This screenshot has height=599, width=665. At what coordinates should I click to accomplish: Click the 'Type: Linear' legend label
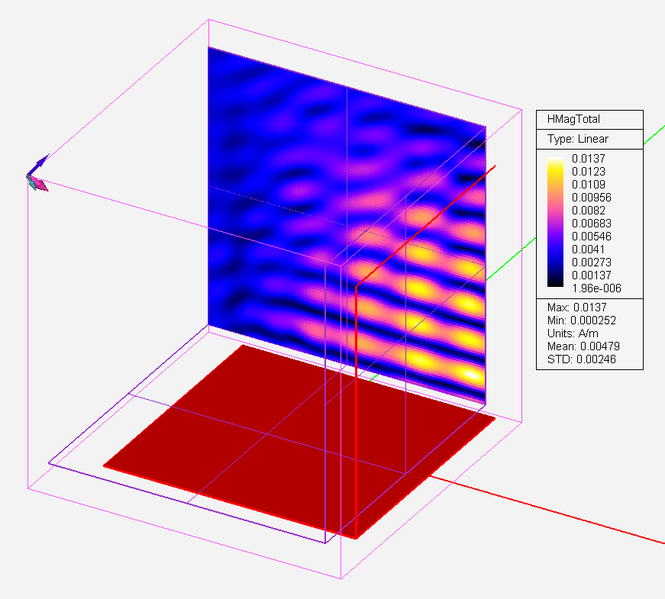pyautogui.click(x=578, y=139)
